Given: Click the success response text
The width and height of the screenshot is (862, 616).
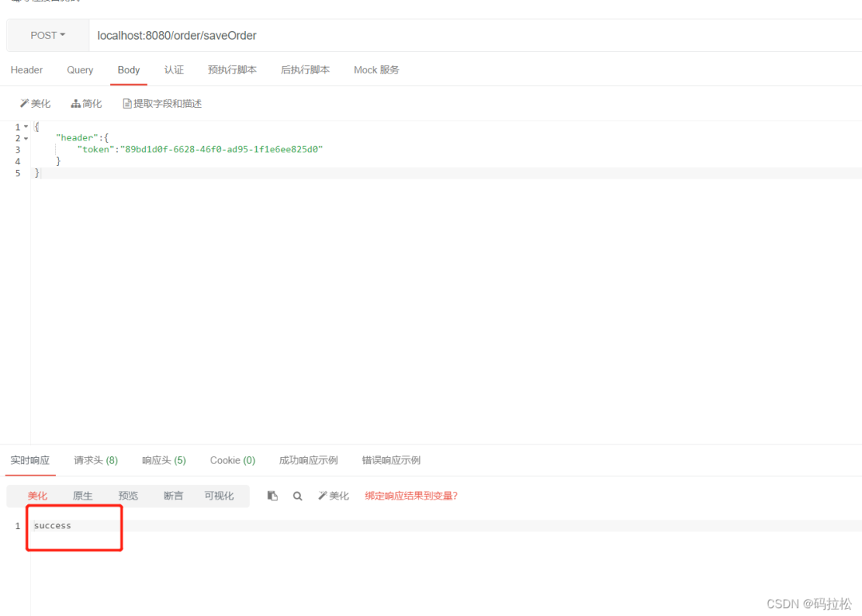Looking at the screenshot, I should pos(53,526).
